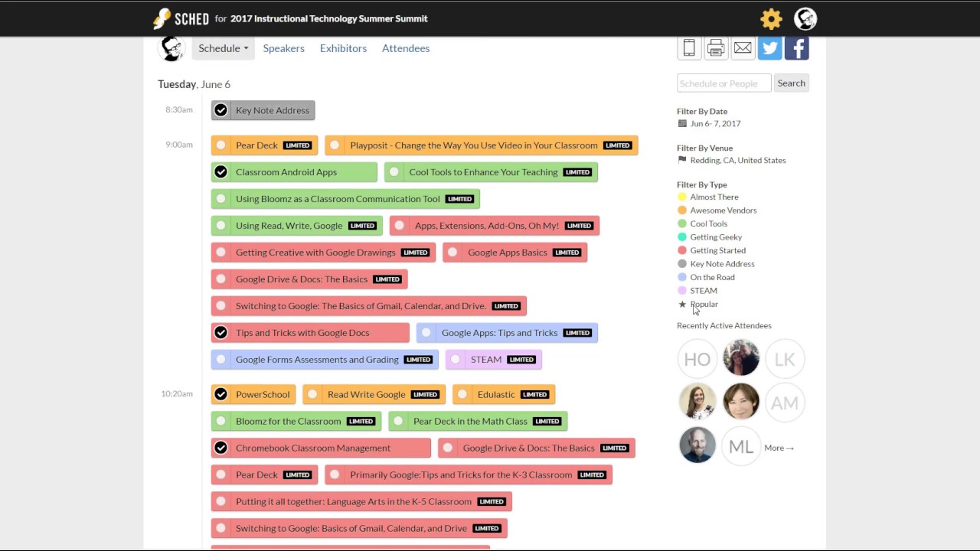Click the Sched logo
Viewport: 980px width, 551px height.
click(181, 18)
